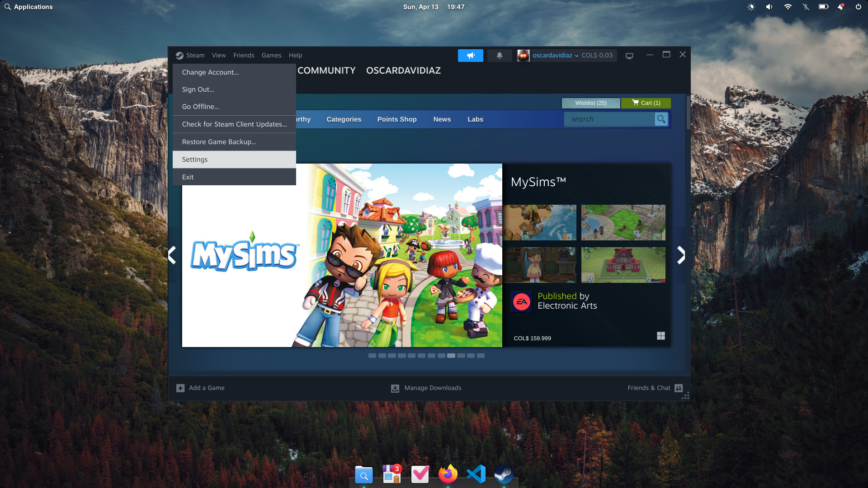
Task: Choose Sign Out in the Steam menu
Action: click(234, 89)
